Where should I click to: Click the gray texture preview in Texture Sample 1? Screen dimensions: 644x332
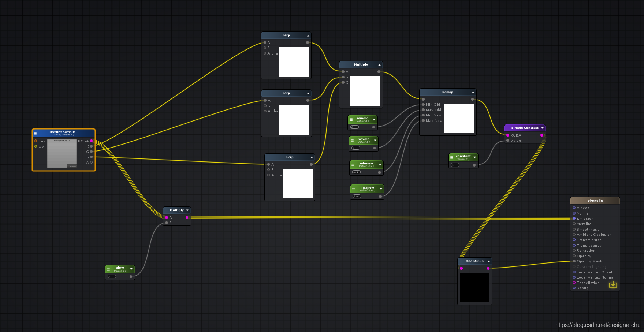point(62,154)
